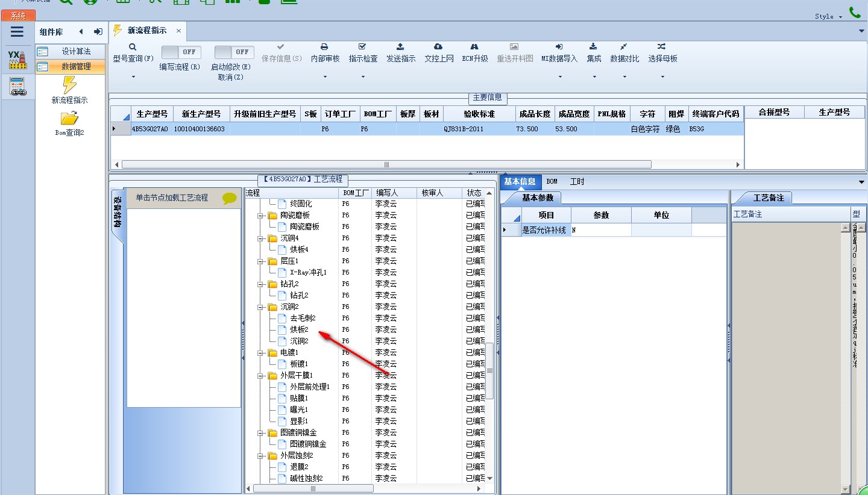
Task: Select the 去毛刺2 tree node
Action: [303, 319]
